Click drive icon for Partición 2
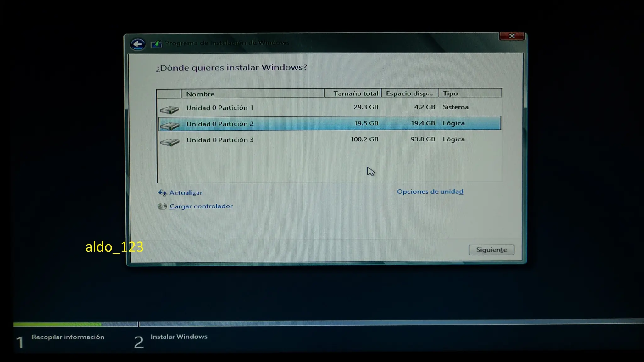The image size is (644, 362). pos(169,126)
